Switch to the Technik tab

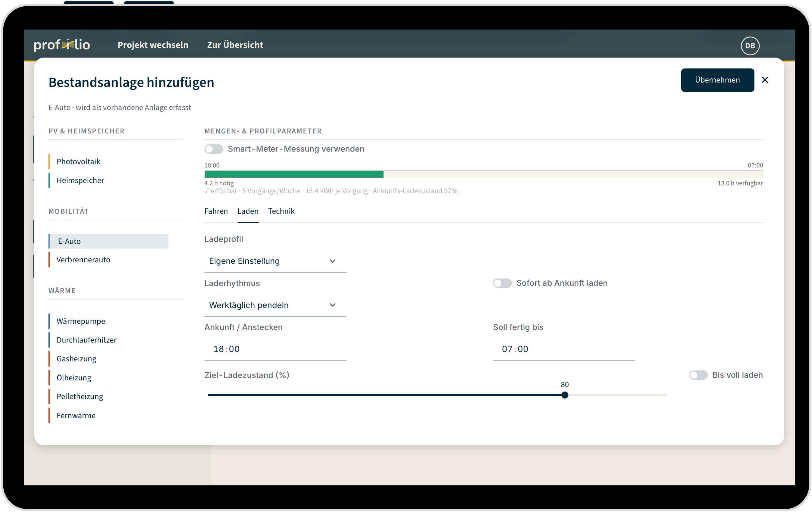[x=281, y=211]
